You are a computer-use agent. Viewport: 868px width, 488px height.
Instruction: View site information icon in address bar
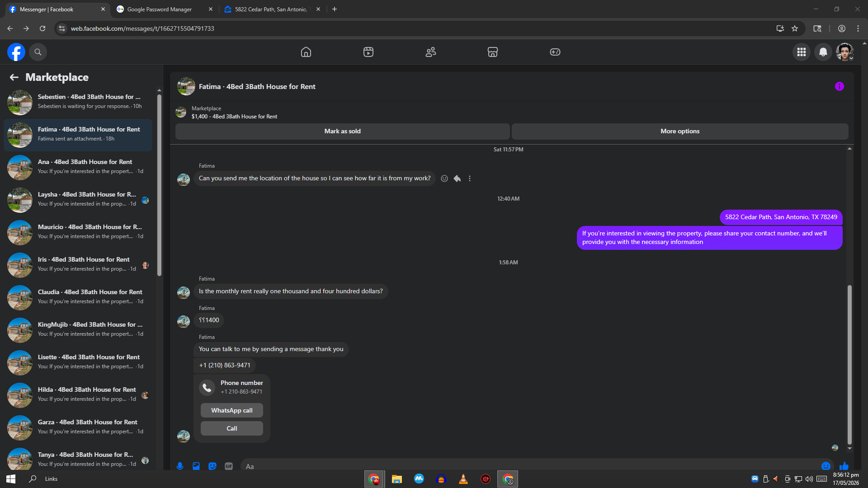pos(62,28)
